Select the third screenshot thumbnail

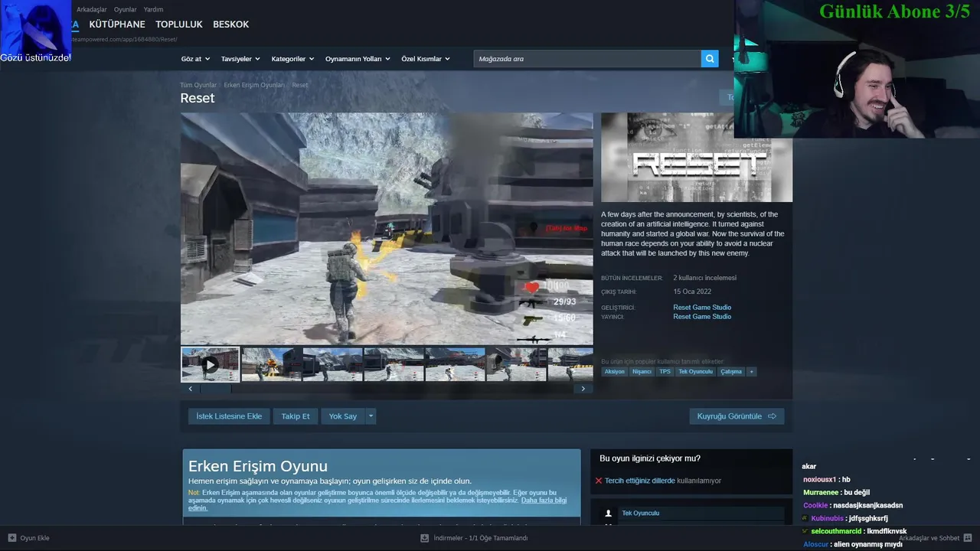[332, 365]
